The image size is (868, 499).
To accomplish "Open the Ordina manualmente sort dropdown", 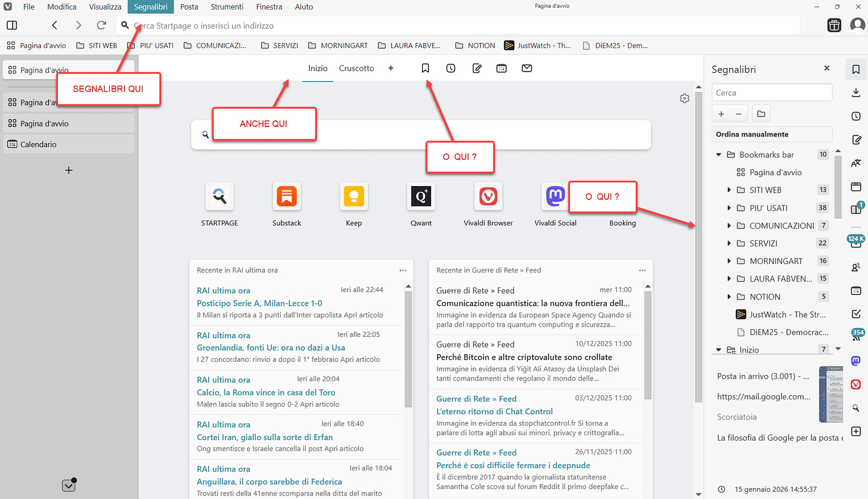I will point(772,134).
